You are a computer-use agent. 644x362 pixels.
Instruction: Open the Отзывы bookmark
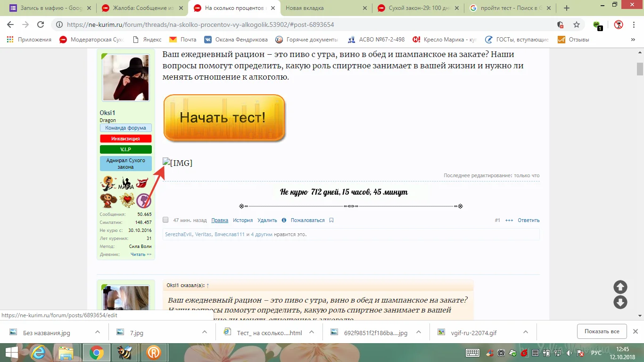pyautogui.click(x=573, y=40)
